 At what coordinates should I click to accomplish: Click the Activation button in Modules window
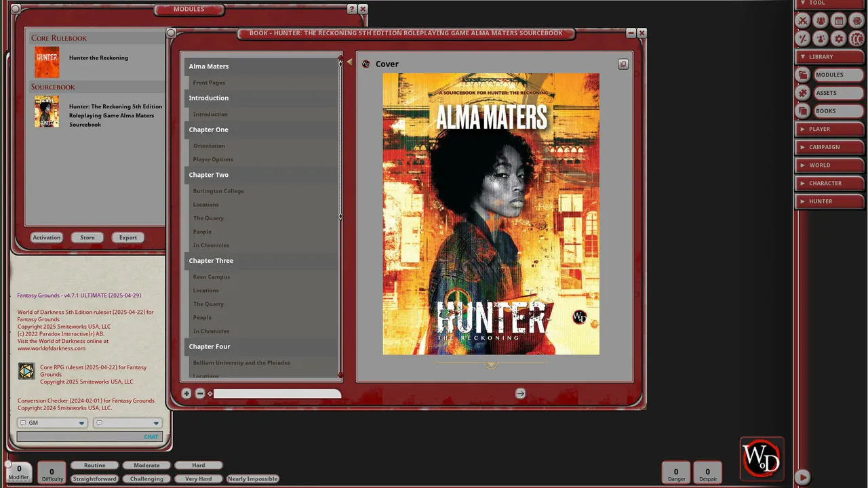click(47, 237)
